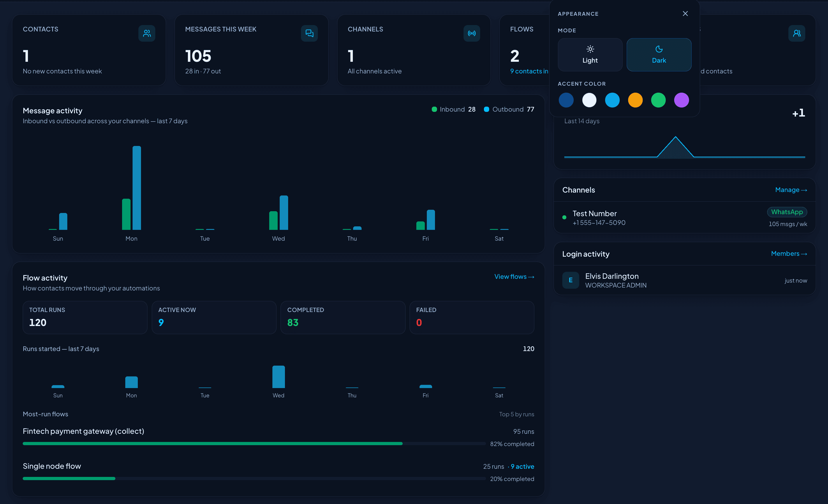Close the Appearance panel
The width and height of the screenshot is (828, 504).
pos(685,13)
